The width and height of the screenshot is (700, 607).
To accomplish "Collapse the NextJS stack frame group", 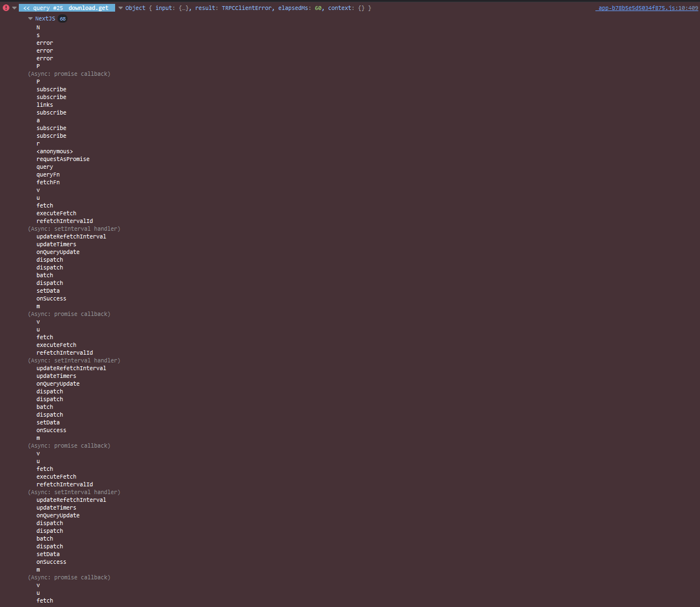I will click(x=30, y=18).
